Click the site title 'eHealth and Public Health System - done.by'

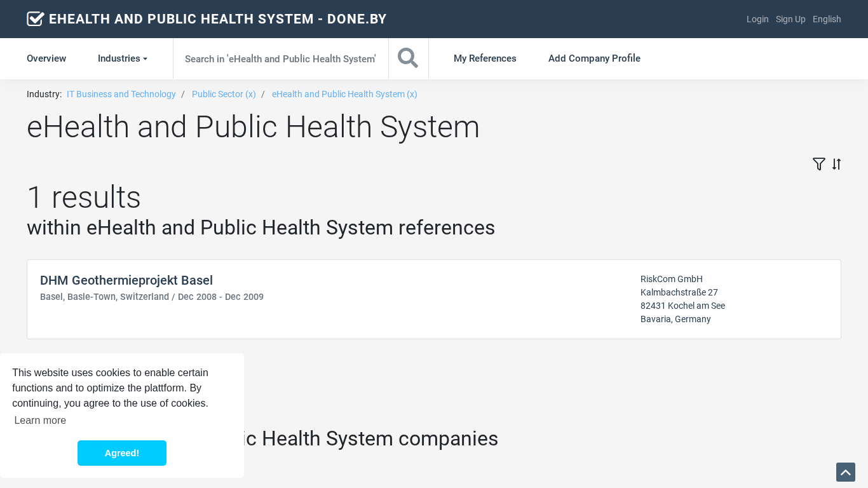pos(218,19)
